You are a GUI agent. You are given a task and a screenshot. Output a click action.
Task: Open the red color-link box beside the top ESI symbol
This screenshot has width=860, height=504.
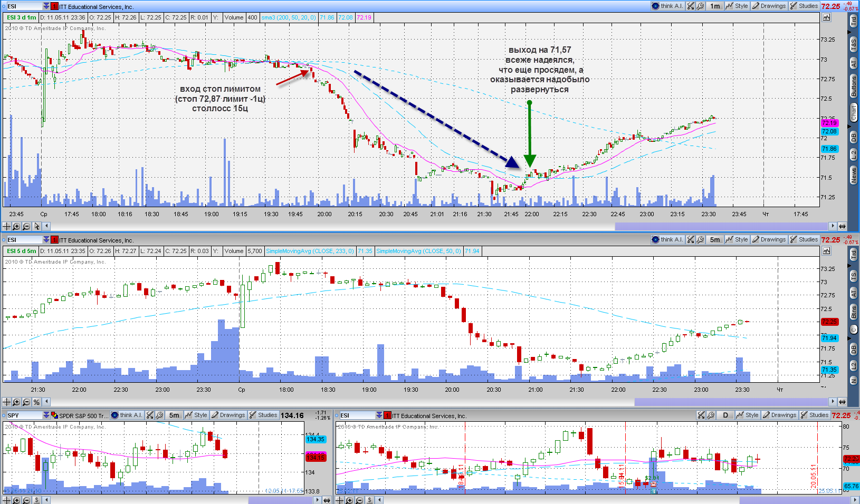coord(54,6)
